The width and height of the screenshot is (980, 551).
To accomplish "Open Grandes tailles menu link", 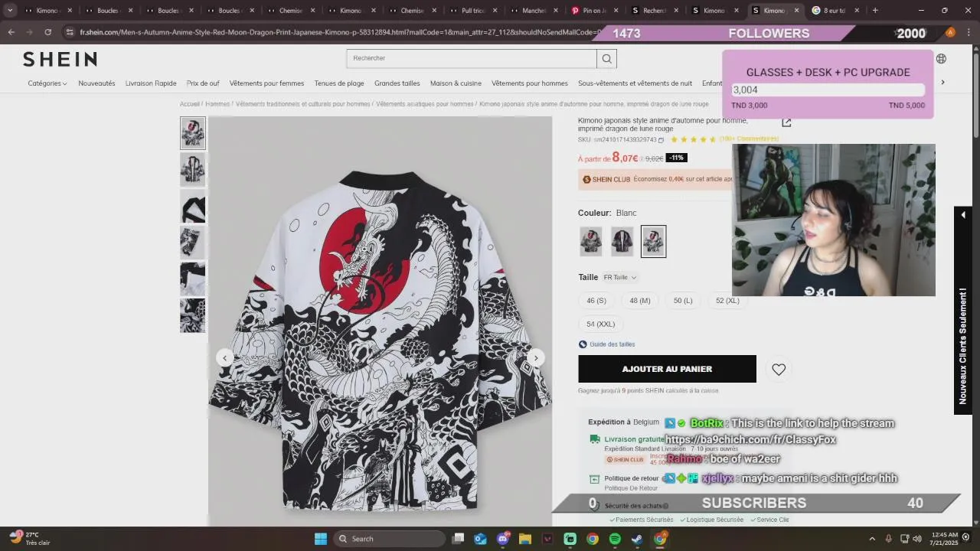I will pyautogui.click(x=397, y=83).
